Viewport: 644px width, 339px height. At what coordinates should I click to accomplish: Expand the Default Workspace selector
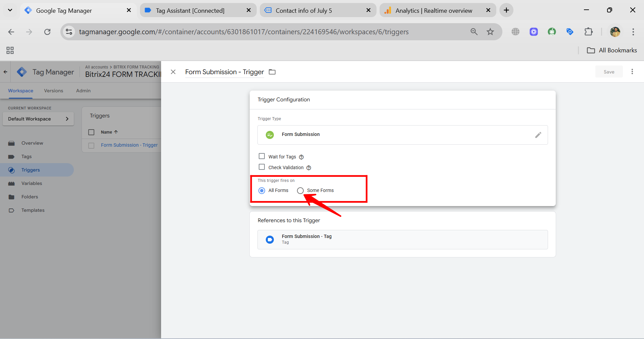click(38, 119)
